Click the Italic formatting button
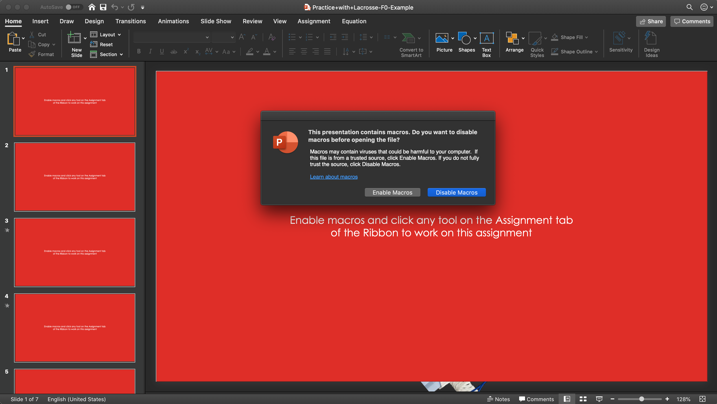This screenshot has height=404, width=717. (150, 52)
